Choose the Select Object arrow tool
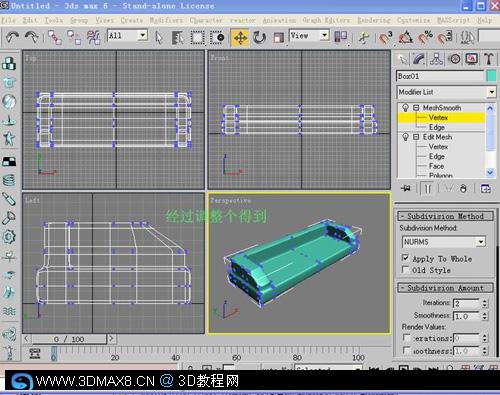 [159, 37]
